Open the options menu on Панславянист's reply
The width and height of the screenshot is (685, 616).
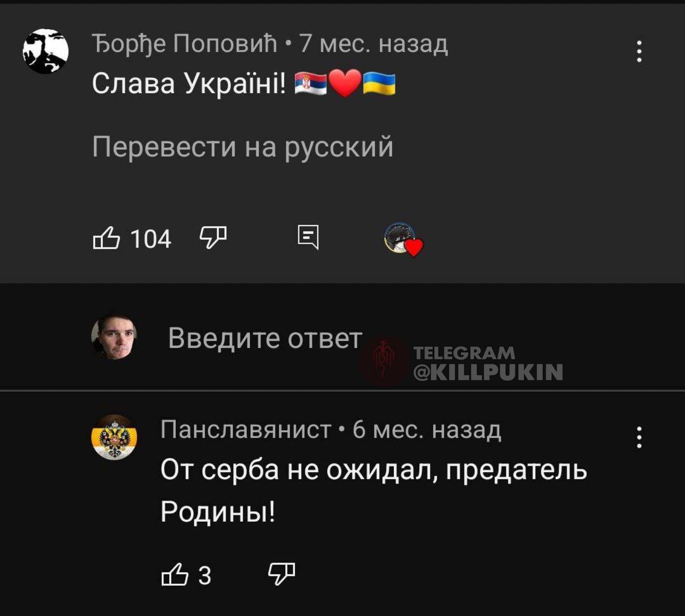639,438
